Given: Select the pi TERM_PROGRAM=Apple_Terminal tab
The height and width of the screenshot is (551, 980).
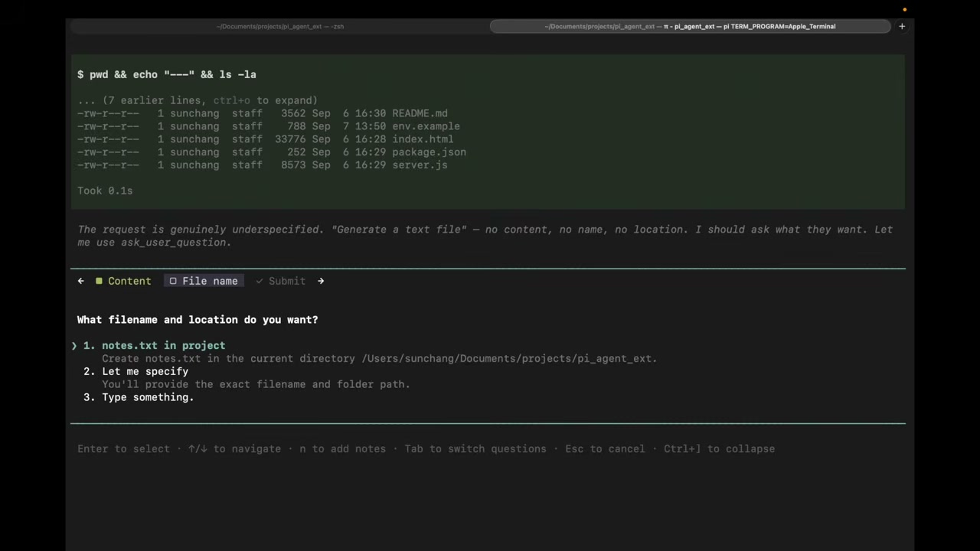Looking at the screenshot, I should point(690,26).
